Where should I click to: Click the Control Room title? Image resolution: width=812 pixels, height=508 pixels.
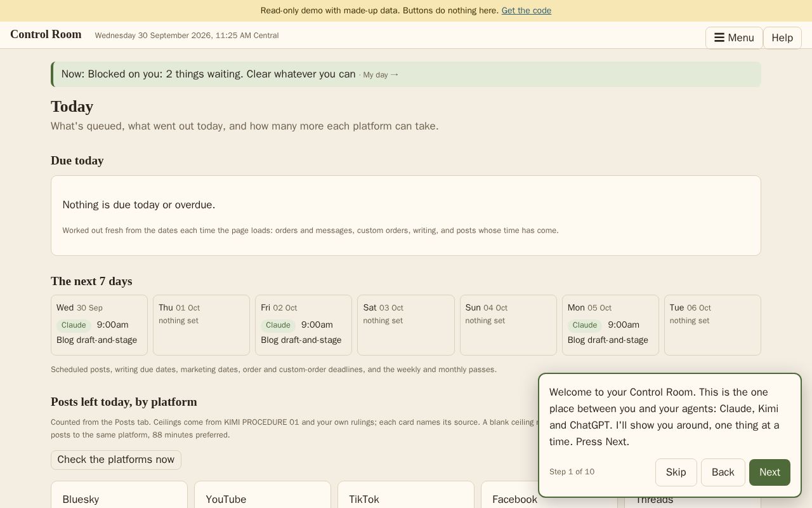pyautogui.click(x=46, y=34)
